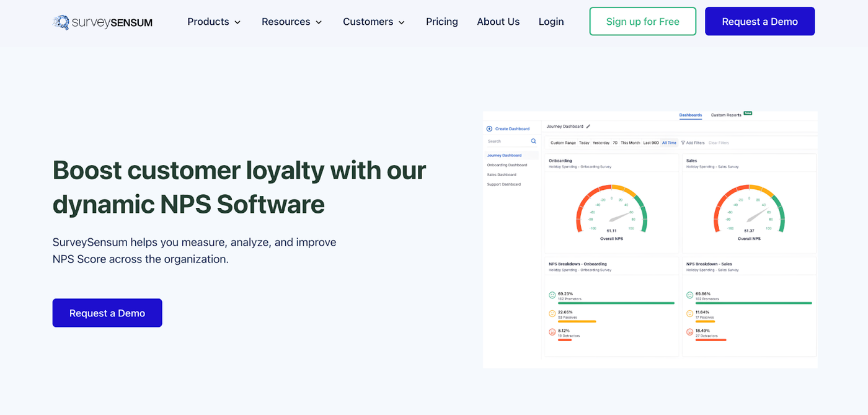Click the Sales card title

[692, 161]
